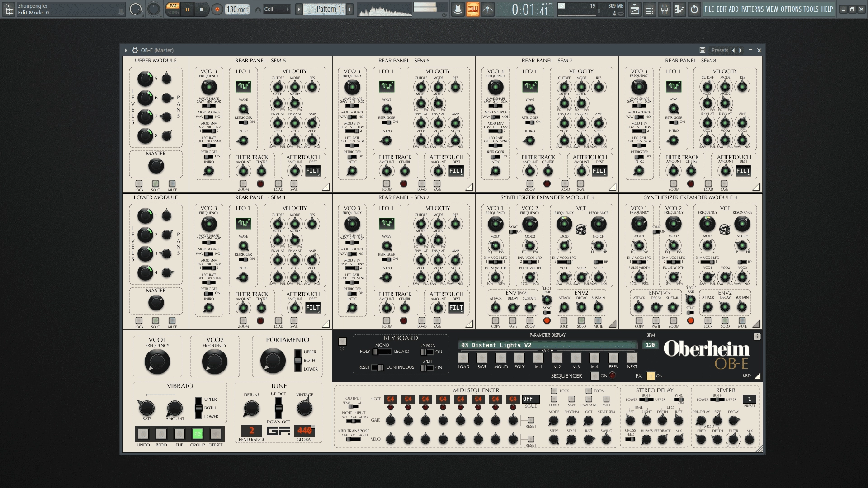Click the patch SAVE button
This screenshot has height=488, width=868.
click(x=482, y=358)
